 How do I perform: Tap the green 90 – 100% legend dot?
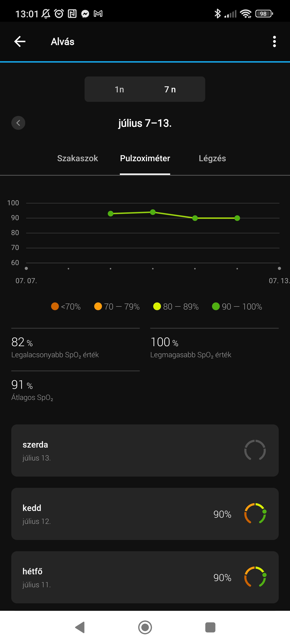(x=216, y=306)
